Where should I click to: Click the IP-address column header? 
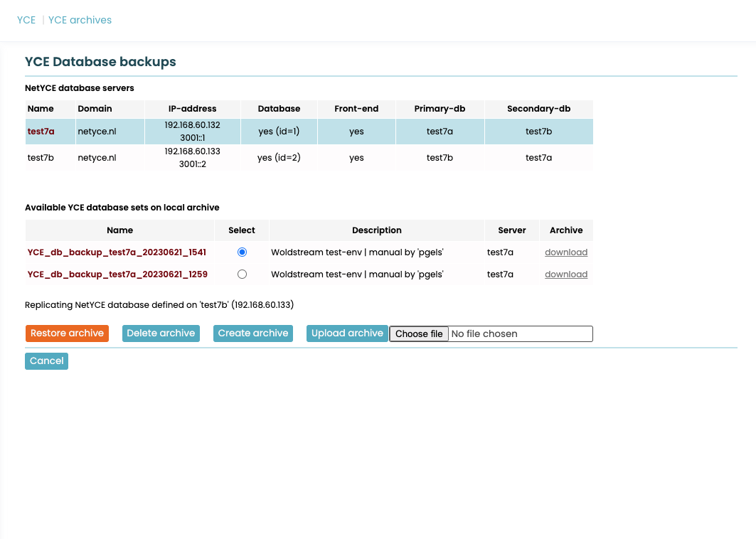[x=192, y=109]
